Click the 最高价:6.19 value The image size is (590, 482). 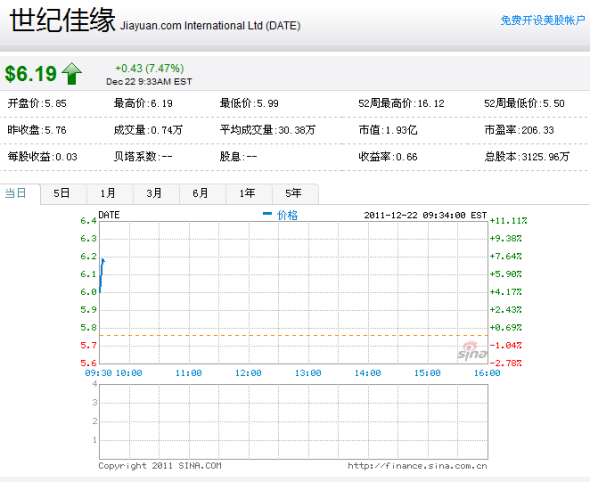coord(143,103)
